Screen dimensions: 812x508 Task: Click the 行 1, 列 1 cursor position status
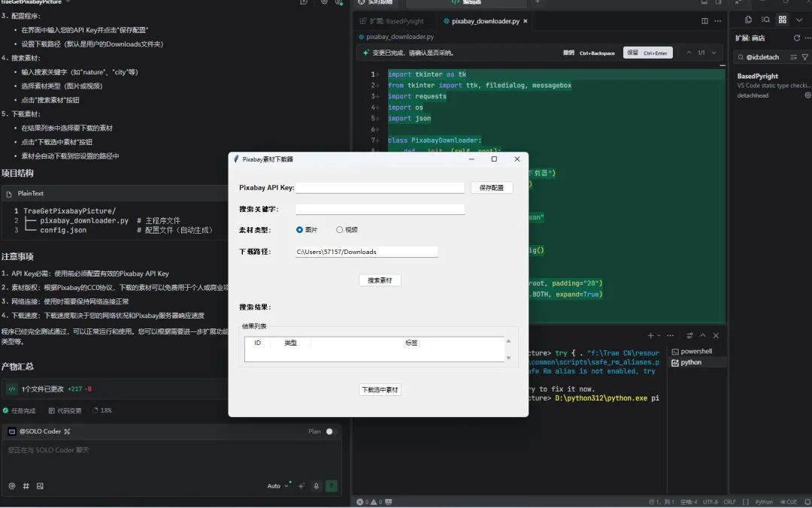[662, 502]
